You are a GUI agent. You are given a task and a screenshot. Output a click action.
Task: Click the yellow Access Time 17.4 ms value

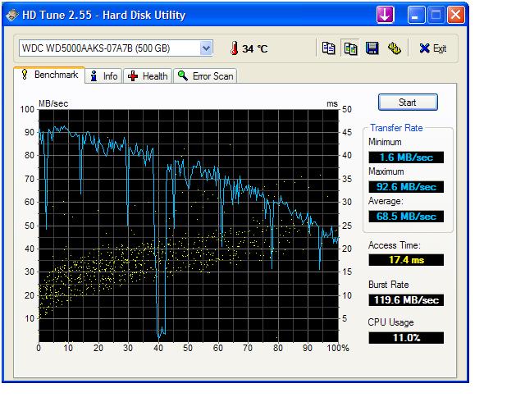click(x=406, y=260)
